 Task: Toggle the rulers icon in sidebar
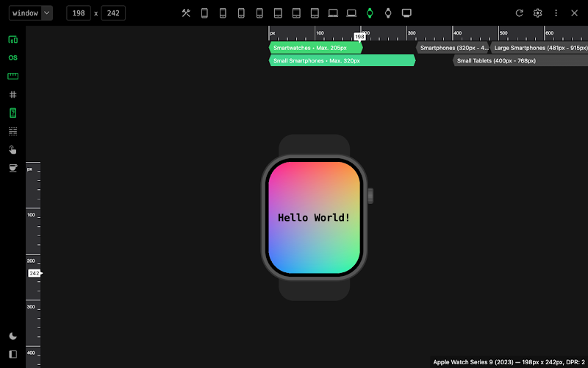(12, 77)
